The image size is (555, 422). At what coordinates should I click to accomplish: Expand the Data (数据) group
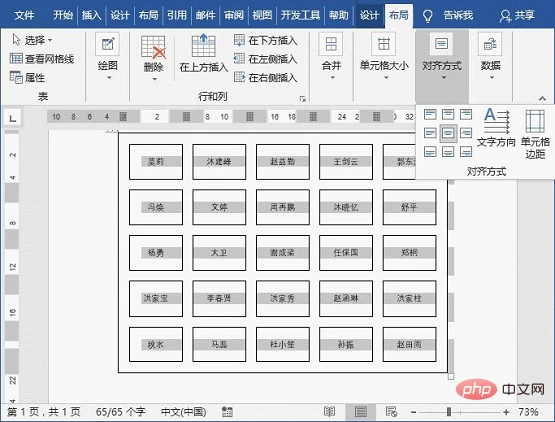(490, 57)
